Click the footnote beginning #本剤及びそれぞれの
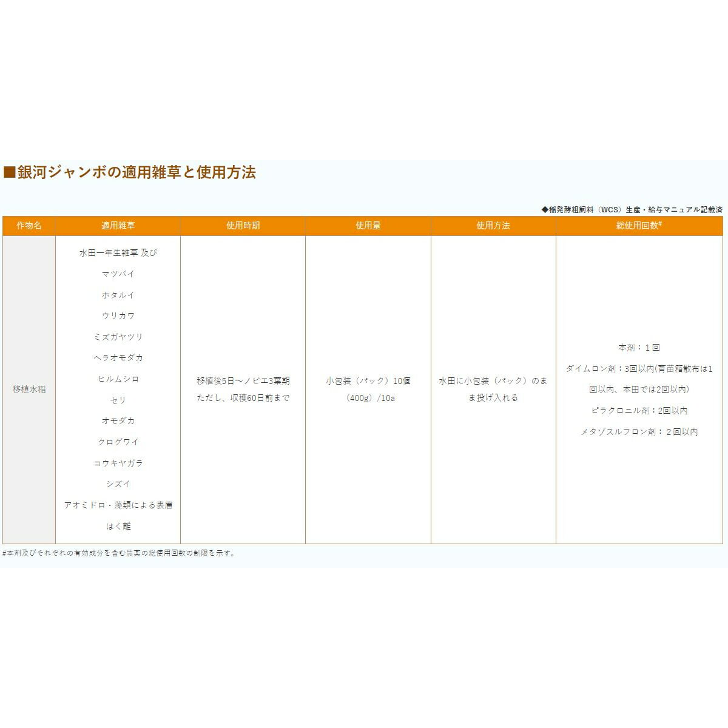 pos(119,553)
